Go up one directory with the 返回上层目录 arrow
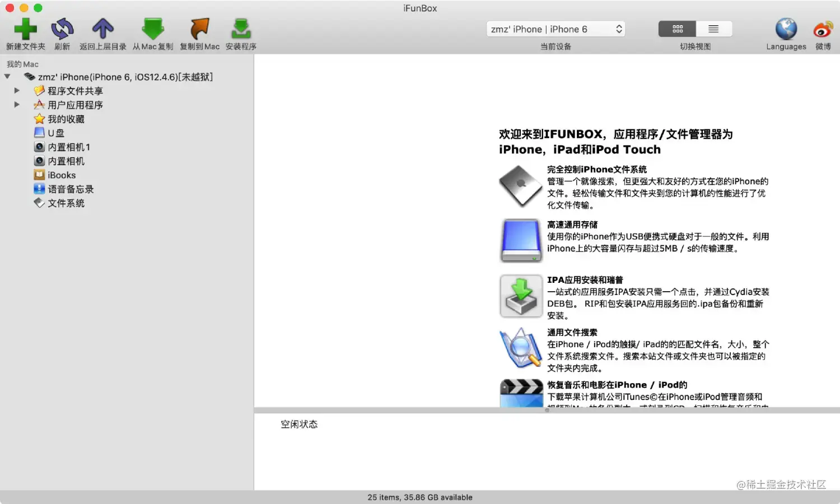The image size is (840, 504). click(x=102, y=29)
